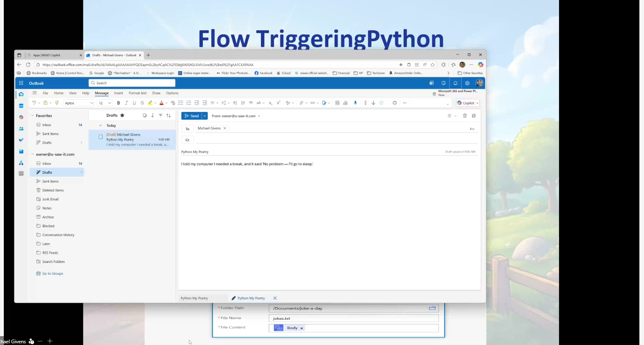Click the Italic formatting icon
Image resolution: width=644 pixels, height=345 pixels.
126,103
